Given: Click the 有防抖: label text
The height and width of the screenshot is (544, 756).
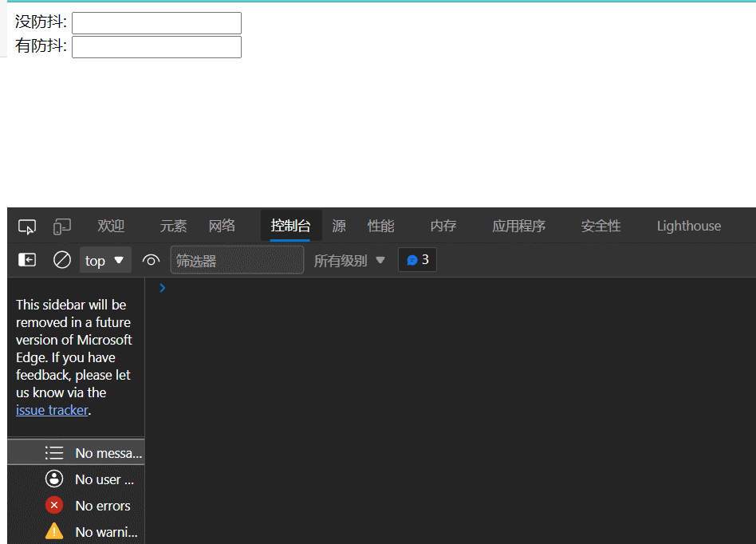Looking at the screenshot, I should (x=41, y=45).
